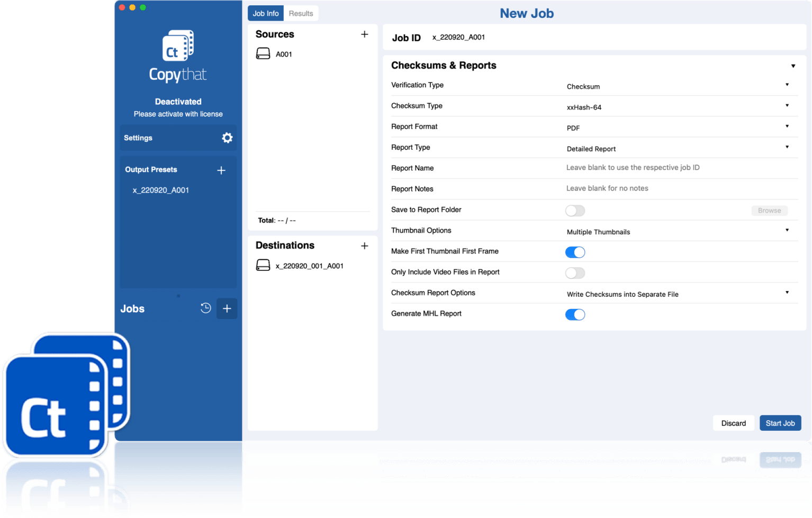Open the Checksum Type dropdown
Screen dimensions: 812x518
click(678, 107)
